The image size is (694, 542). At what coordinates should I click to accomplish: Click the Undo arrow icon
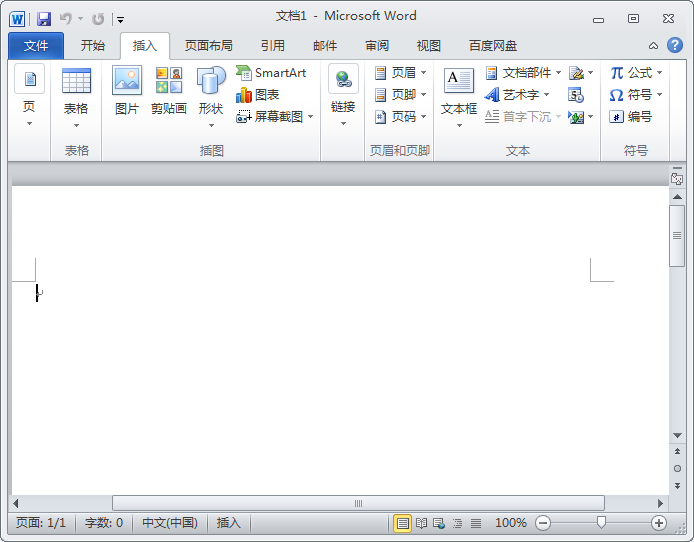click(x=66, y=19)
